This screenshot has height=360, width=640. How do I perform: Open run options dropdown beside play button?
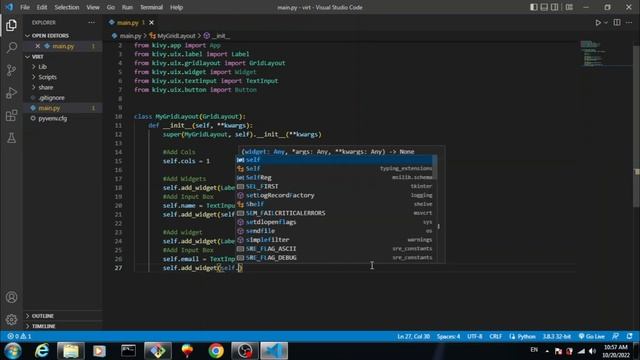606,22
